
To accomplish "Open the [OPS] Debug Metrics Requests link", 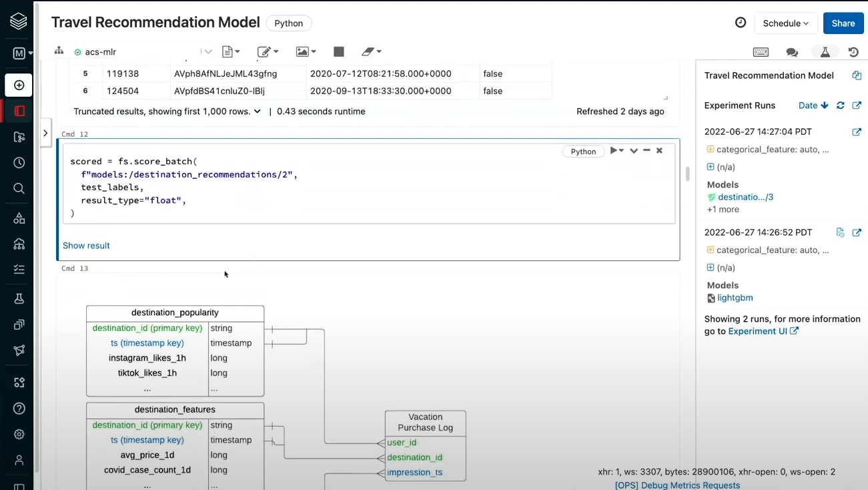I will pos(677,485).
